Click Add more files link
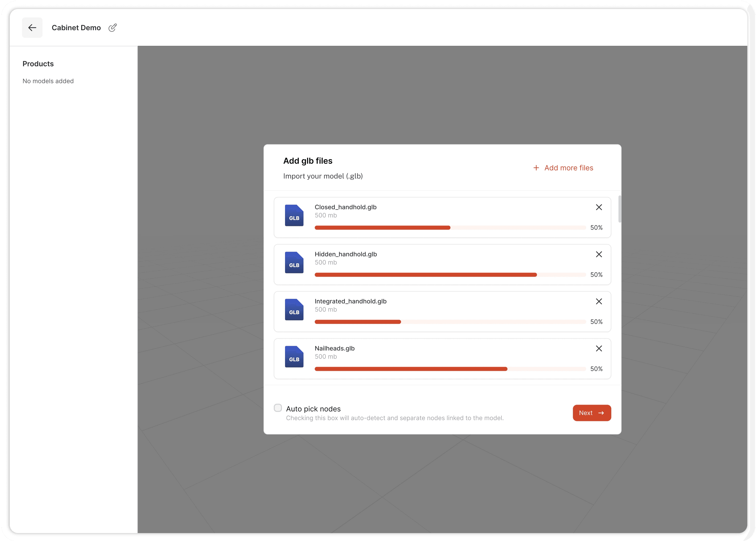Screen dimensions: 756x541 (569, 168)
